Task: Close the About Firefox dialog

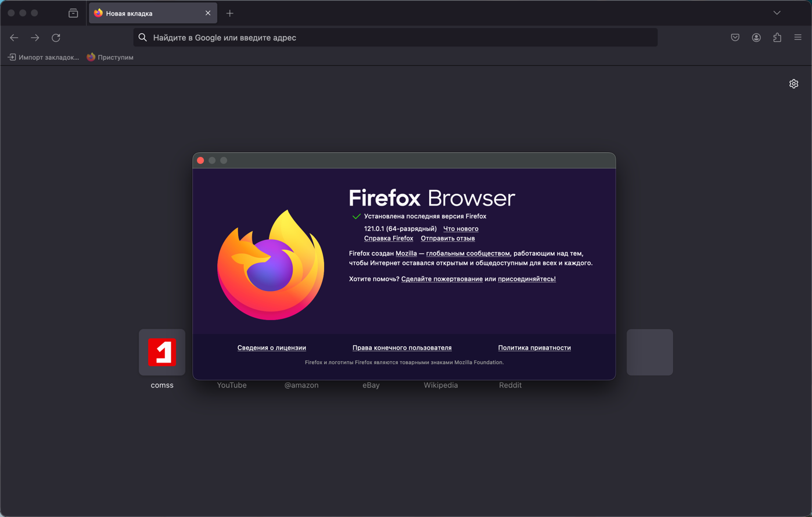Action: click(x=200, y=160)
